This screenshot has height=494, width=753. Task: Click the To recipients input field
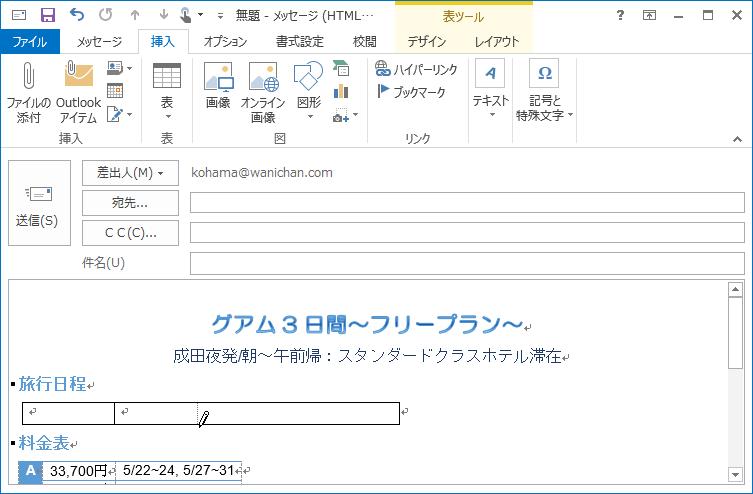(467, 203)
